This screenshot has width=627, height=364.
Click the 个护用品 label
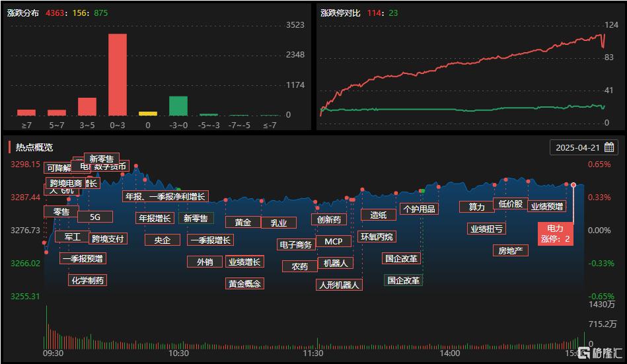419,209
